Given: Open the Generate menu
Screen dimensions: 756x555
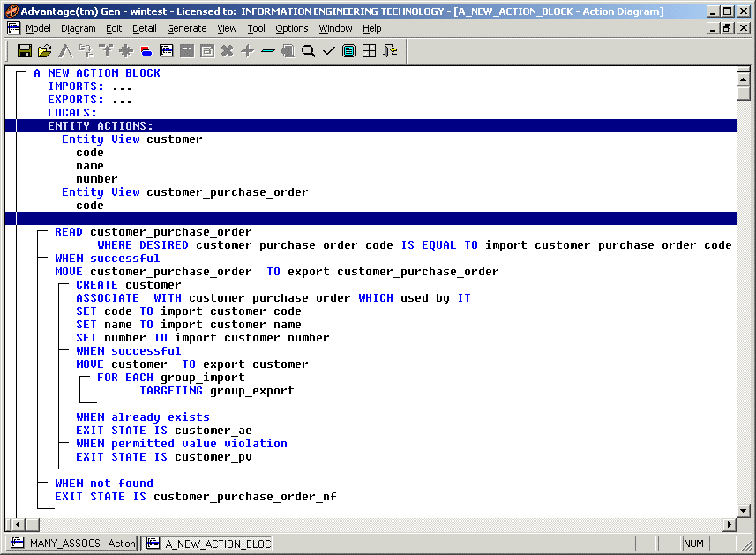Looking at the screenshot, I should 186,28.
